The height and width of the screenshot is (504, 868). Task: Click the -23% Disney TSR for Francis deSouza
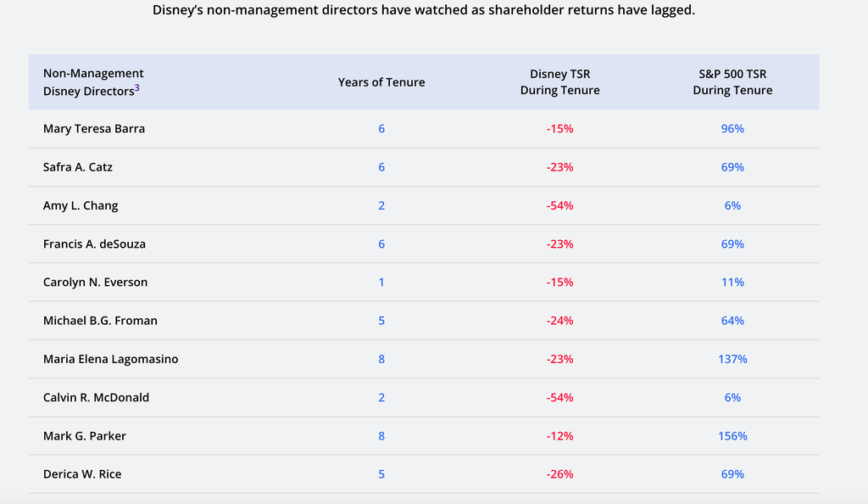[x=559, y=244]
